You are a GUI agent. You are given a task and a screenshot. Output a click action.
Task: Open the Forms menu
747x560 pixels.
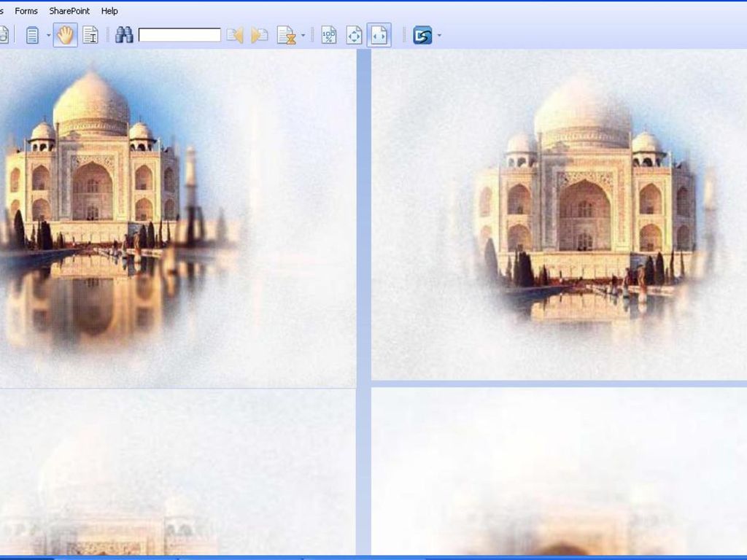26,11
